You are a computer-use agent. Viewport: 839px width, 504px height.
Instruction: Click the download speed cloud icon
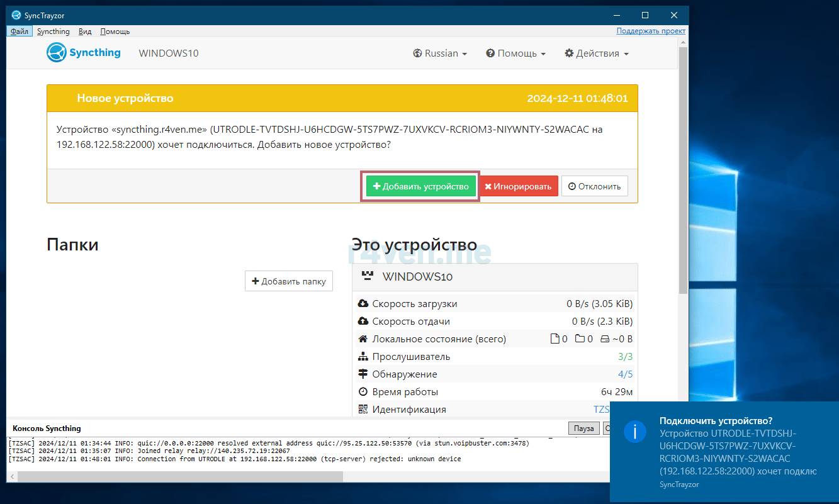point(363,304)
